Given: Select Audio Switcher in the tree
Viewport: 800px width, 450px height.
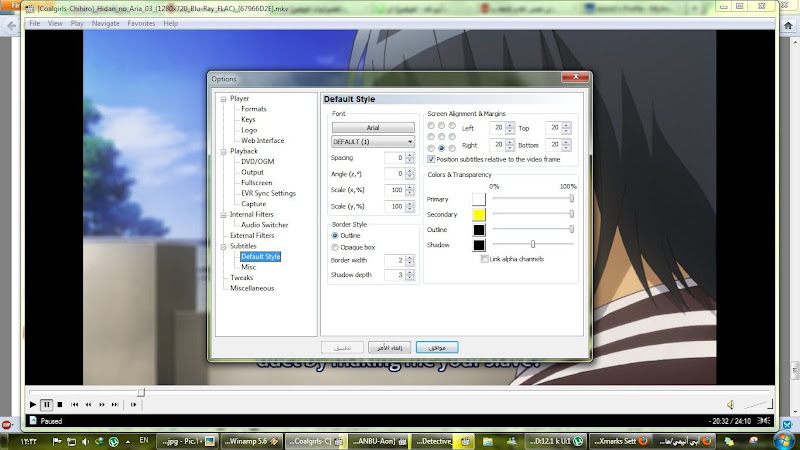Looking at the screenshot, I should tap(264, 224).
